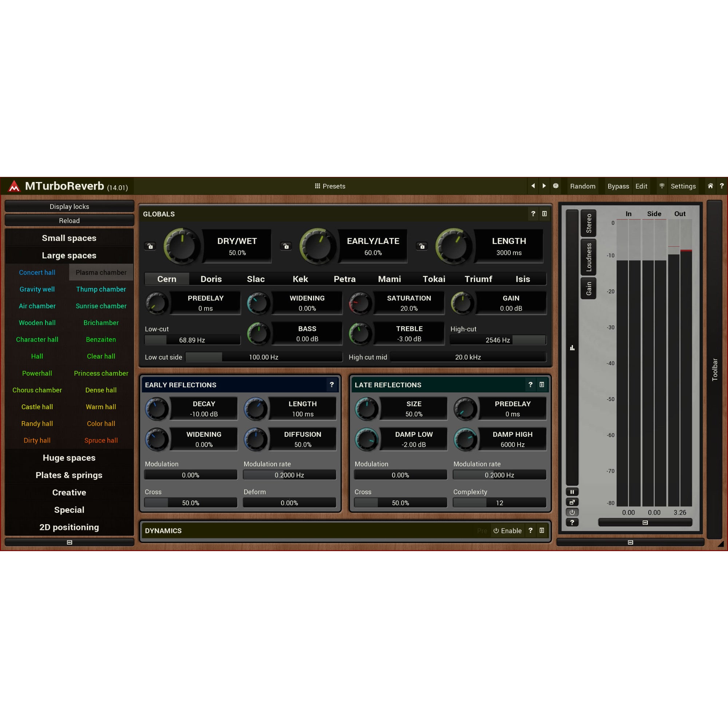
Task: Click the meter help question mark
Action: pos(572,522)
